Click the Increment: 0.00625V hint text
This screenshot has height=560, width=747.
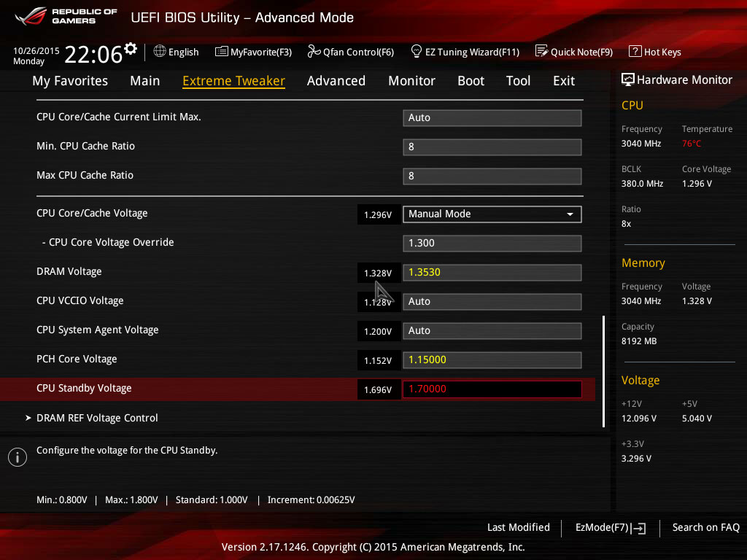tap(311, 500)
